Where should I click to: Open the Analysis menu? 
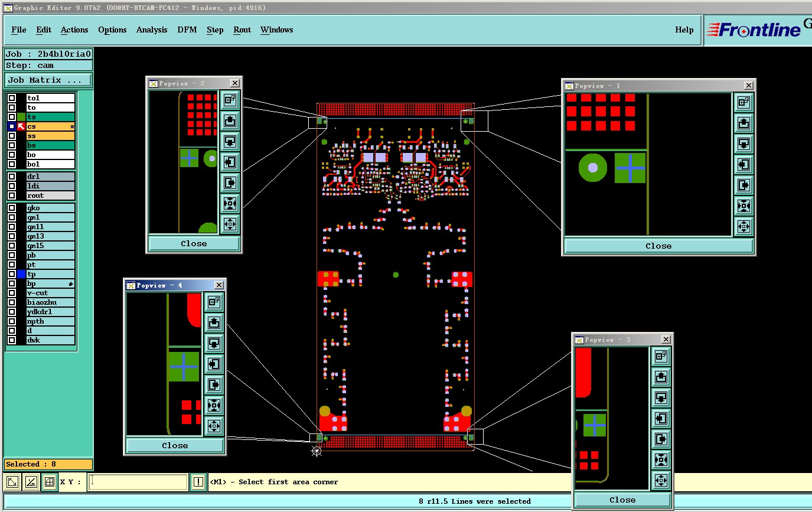tap(152, 30)
